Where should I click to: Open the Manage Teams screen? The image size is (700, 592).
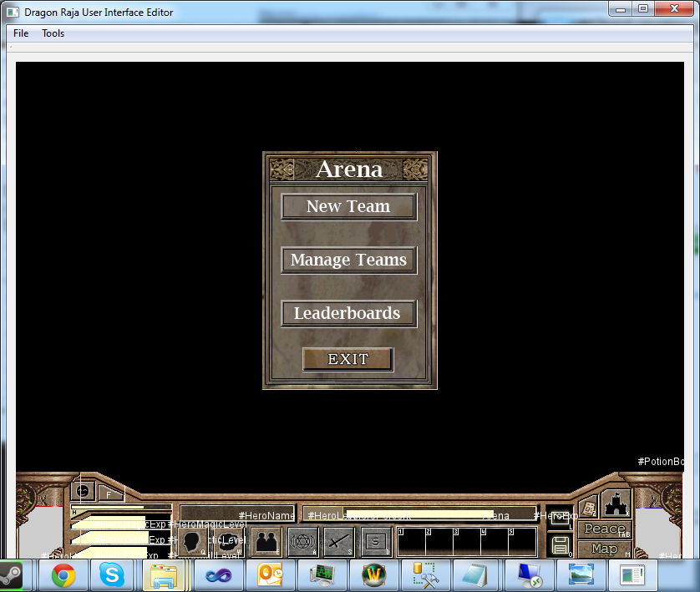pos(348,261)
